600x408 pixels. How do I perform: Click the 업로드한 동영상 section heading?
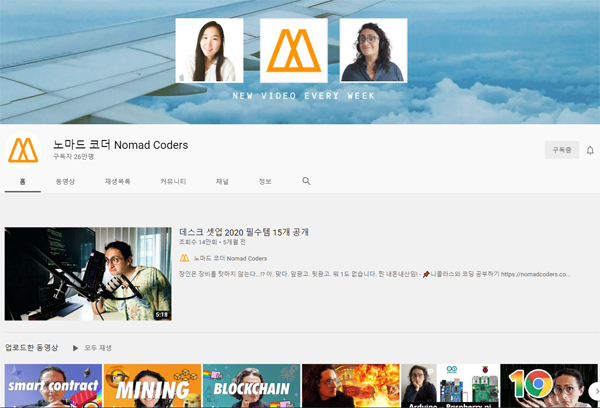click(x=31, y=348)
